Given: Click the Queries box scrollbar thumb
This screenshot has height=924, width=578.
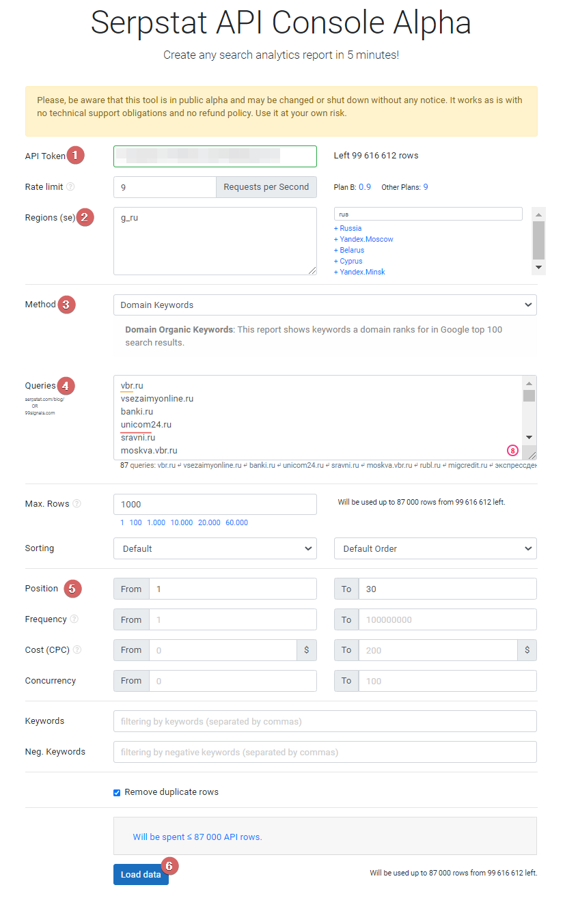Looking at the screenshot, I should 529,395.
